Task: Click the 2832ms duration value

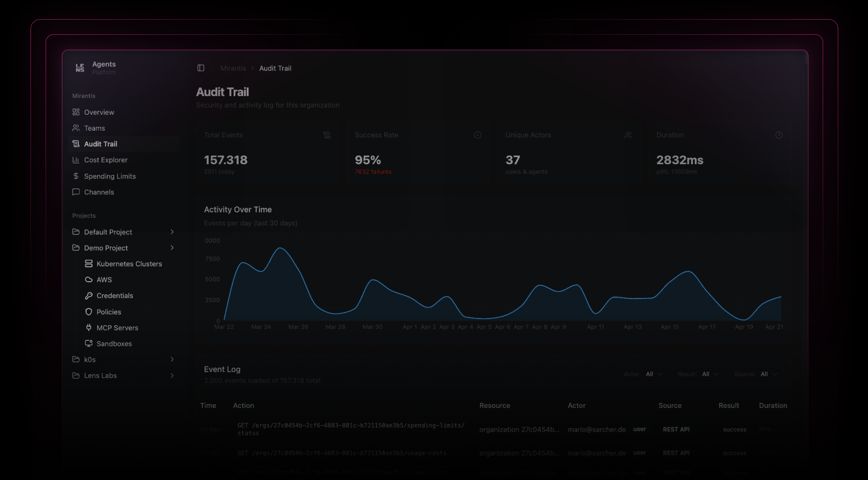Action: (x=680, y=160)
